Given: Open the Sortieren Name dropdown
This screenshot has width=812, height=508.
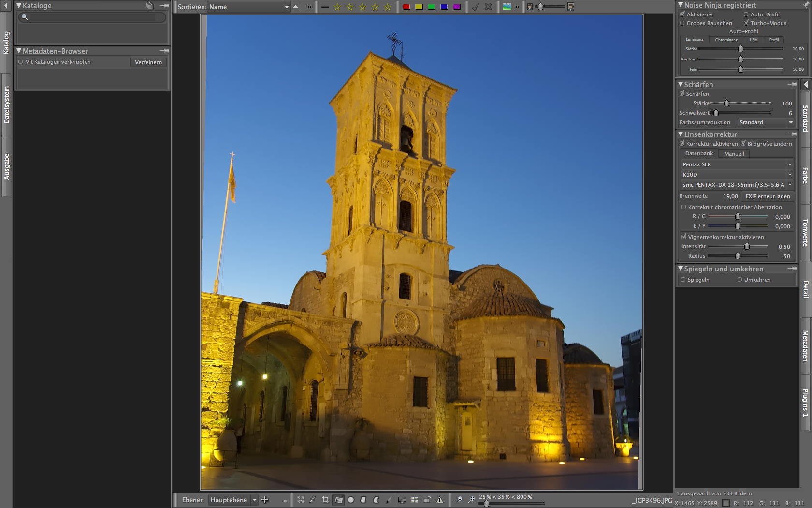Looking at the screenshot, I should 248,7.
